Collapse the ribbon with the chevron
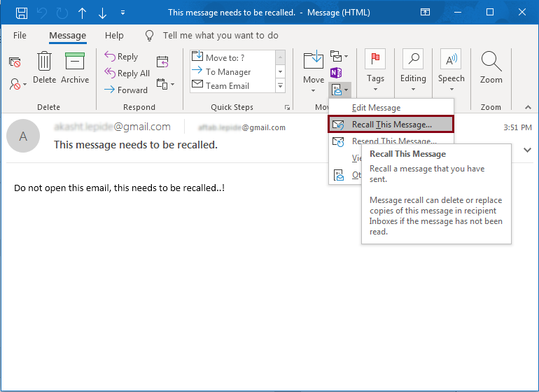 coord(528,107)
